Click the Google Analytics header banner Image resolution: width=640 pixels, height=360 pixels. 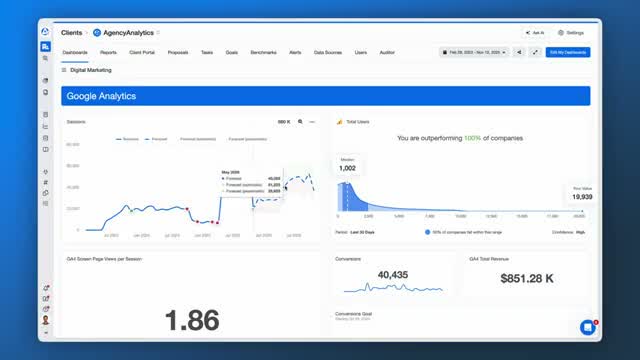pyautogui.click(x=326, y=96)
